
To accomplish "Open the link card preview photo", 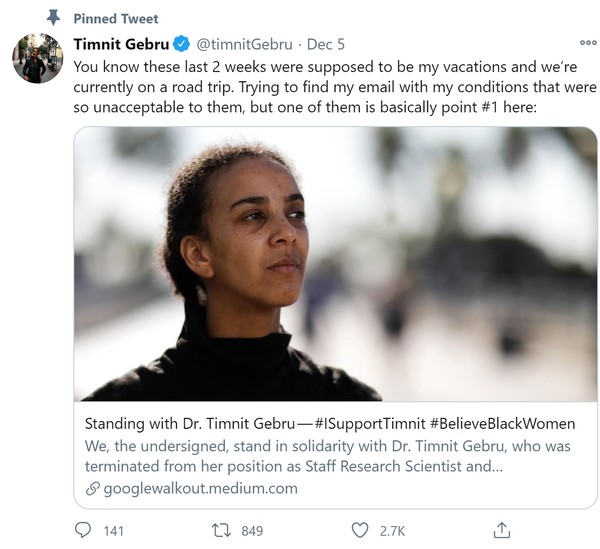I will 335,264.
